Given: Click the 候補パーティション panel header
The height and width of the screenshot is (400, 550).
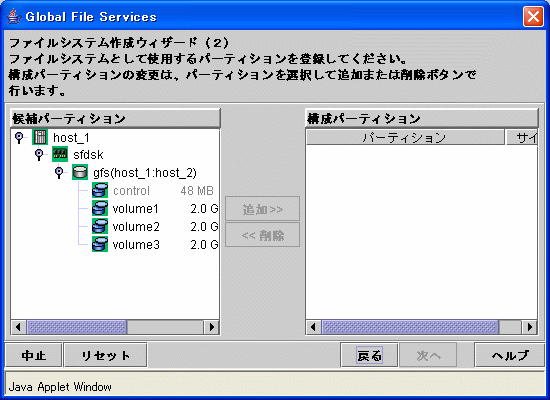Looking at the screenshot, I should pyautogui.click(x=115, y=118).
